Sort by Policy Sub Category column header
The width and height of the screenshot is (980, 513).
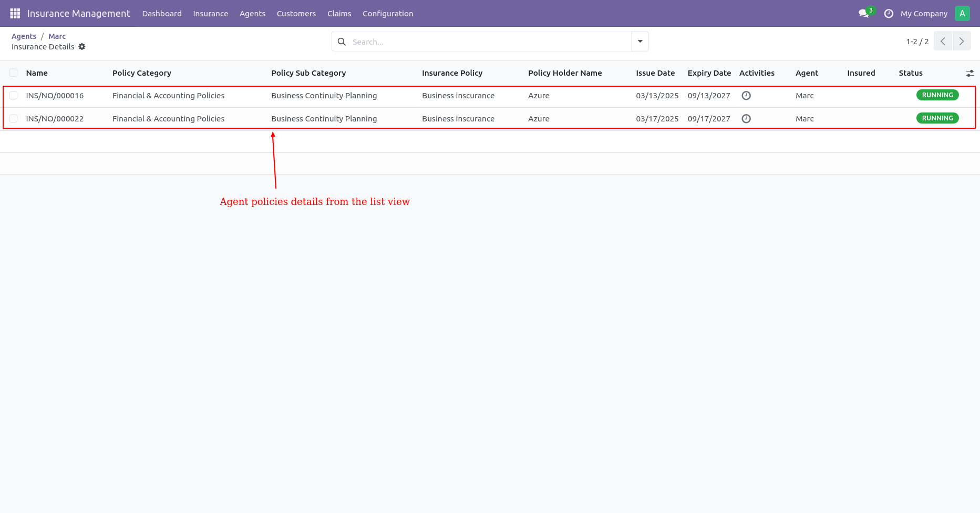[308, 73]
